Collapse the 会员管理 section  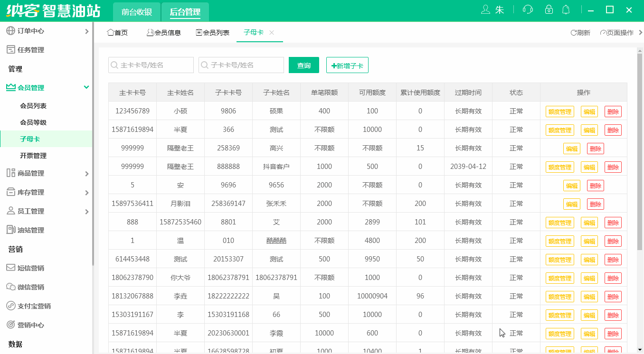click(86, 87)
